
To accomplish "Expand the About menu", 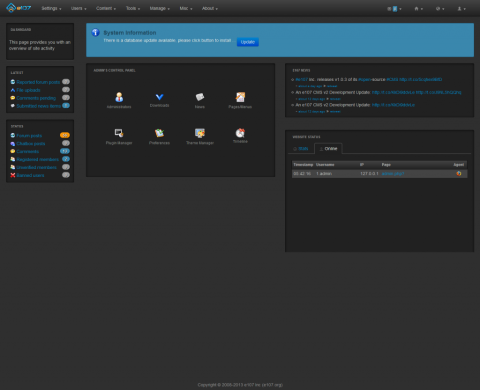I will point(210,8).
